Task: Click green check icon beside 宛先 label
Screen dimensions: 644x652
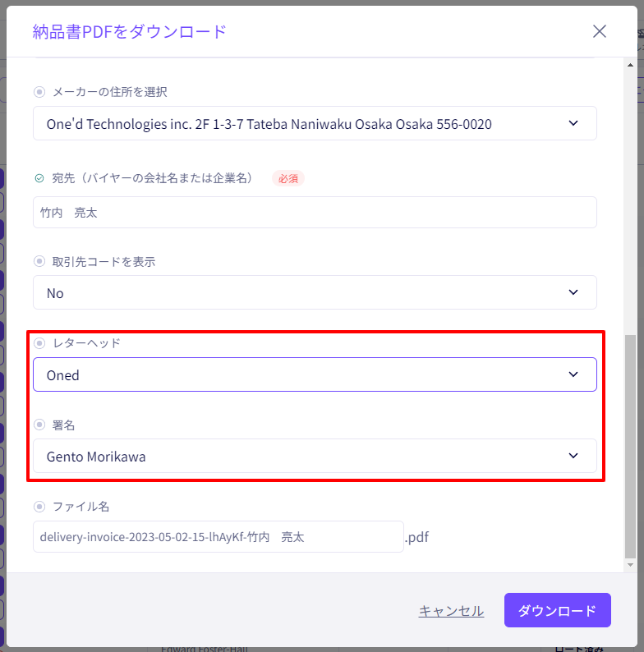Action: (x=39, y=178)
